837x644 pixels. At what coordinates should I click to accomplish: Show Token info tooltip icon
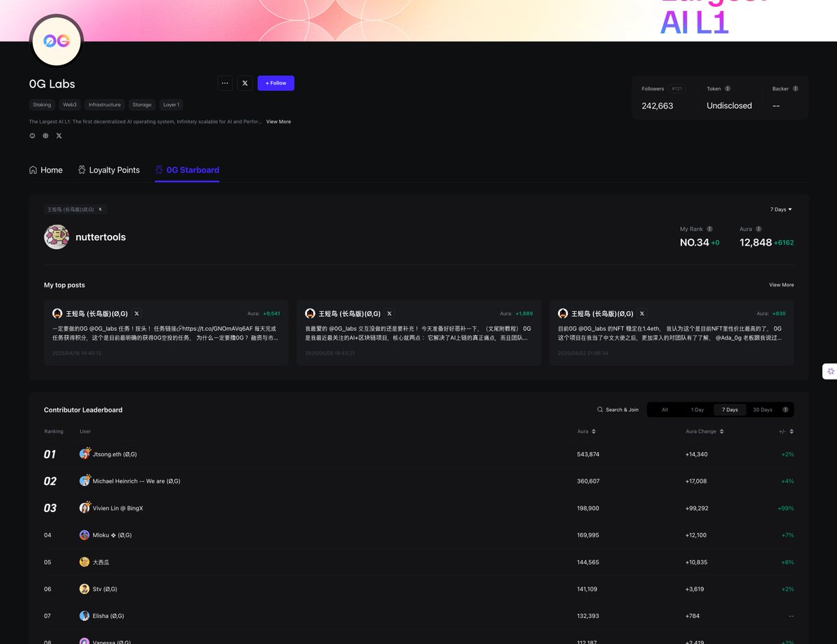(727, 89)
